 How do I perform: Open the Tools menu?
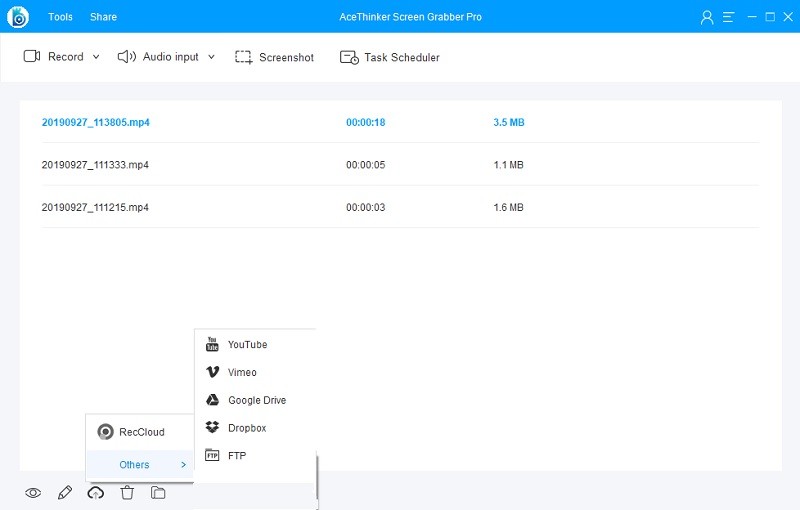(x=60, y=17)
